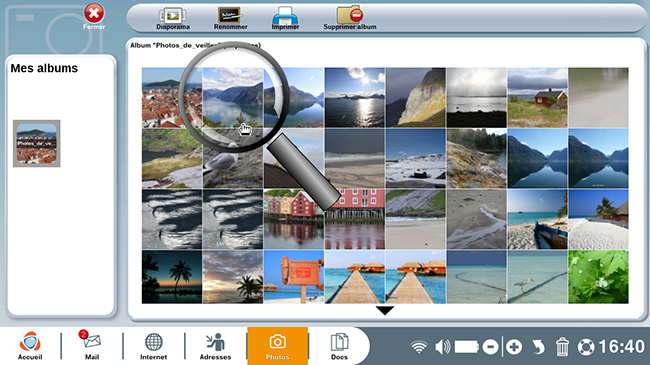The width and height of the screenshot is (650, 365).
Task: Open the Adresses tab
Action: coord(215,346)
